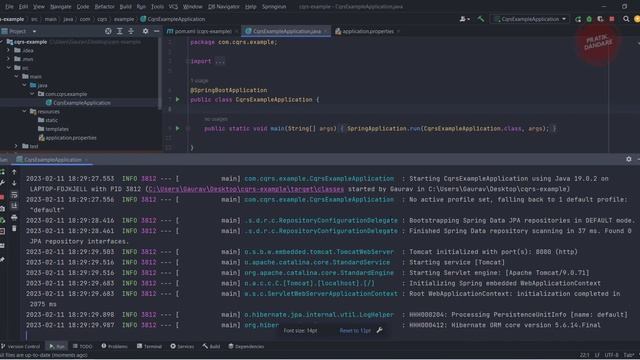Open the File menu
The width and height of the screenshot is (640, 360).
point(9,7)
